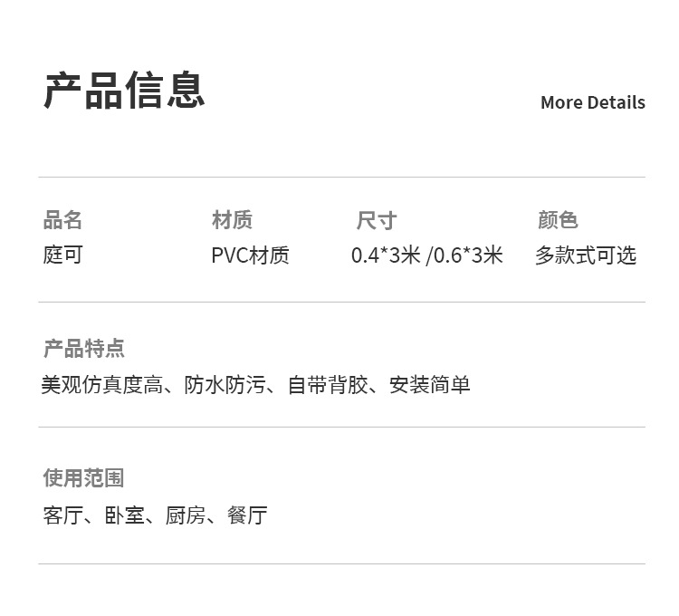This screenshot has height=616, width=679.
Task: Click the 厨房 usage item
Action: click(x=186, y=515)
